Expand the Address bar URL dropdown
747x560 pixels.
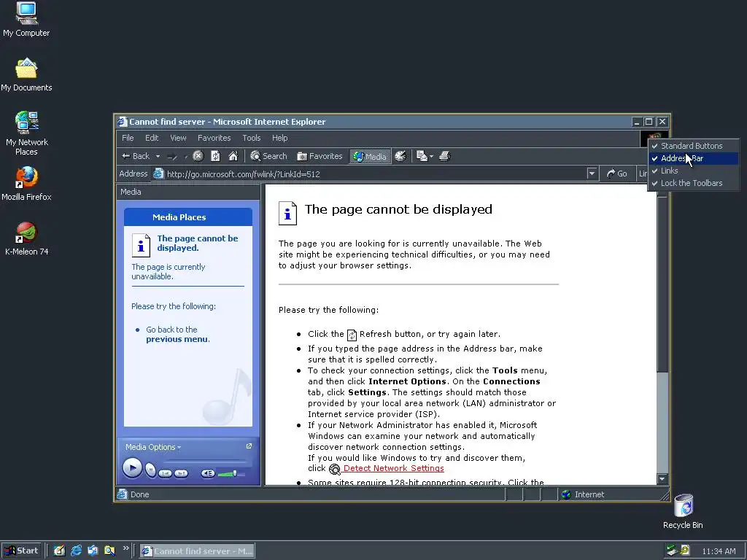click(x=592, y=174)
